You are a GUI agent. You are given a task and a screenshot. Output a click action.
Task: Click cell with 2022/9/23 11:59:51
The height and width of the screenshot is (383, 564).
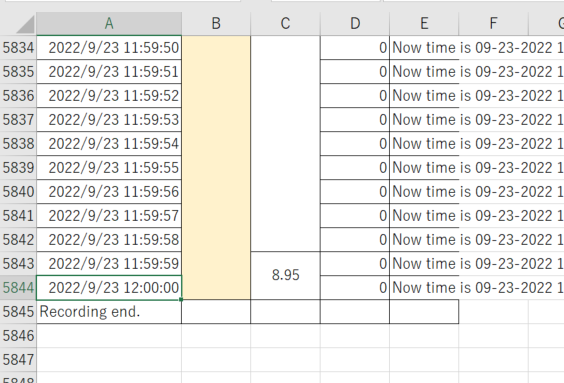[x=109, y=72]
